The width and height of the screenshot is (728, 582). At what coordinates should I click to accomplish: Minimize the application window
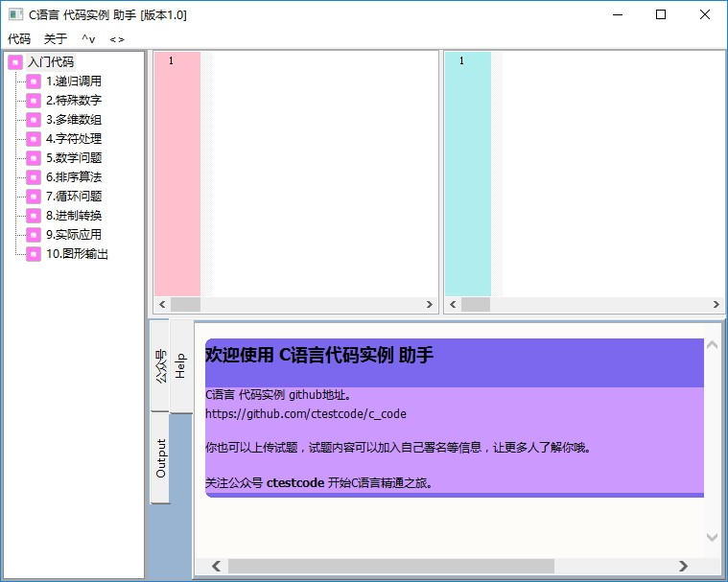coord(618,14)
